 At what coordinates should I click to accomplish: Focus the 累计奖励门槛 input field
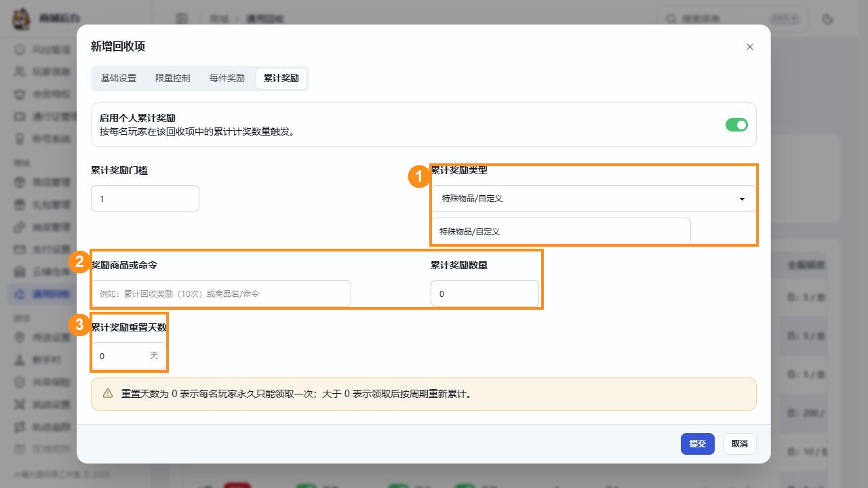(145, 199)
